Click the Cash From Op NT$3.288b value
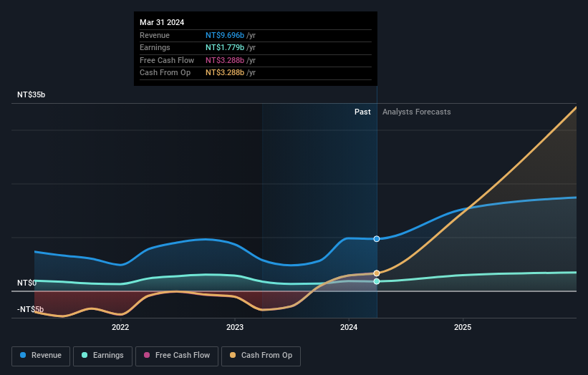588x375 pixels. [225, 73]
